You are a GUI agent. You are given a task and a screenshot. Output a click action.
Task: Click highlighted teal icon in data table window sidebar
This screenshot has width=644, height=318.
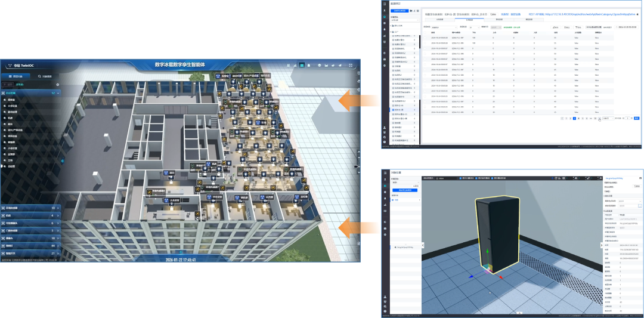[385, 17]
